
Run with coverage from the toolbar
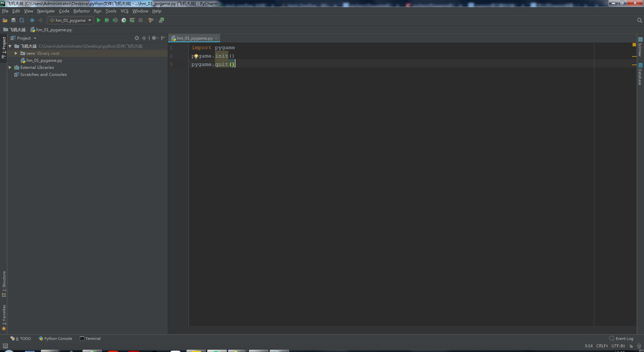pos(115,20)
